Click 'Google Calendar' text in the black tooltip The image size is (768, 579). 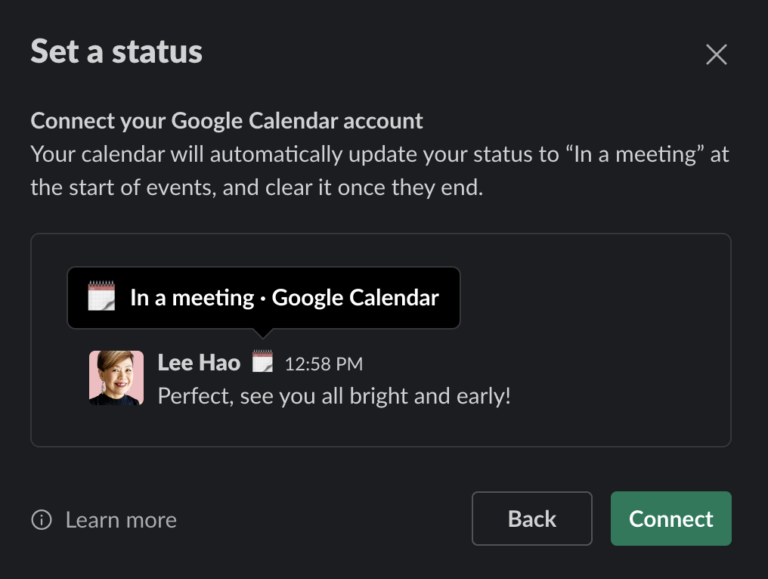(355, 298)
